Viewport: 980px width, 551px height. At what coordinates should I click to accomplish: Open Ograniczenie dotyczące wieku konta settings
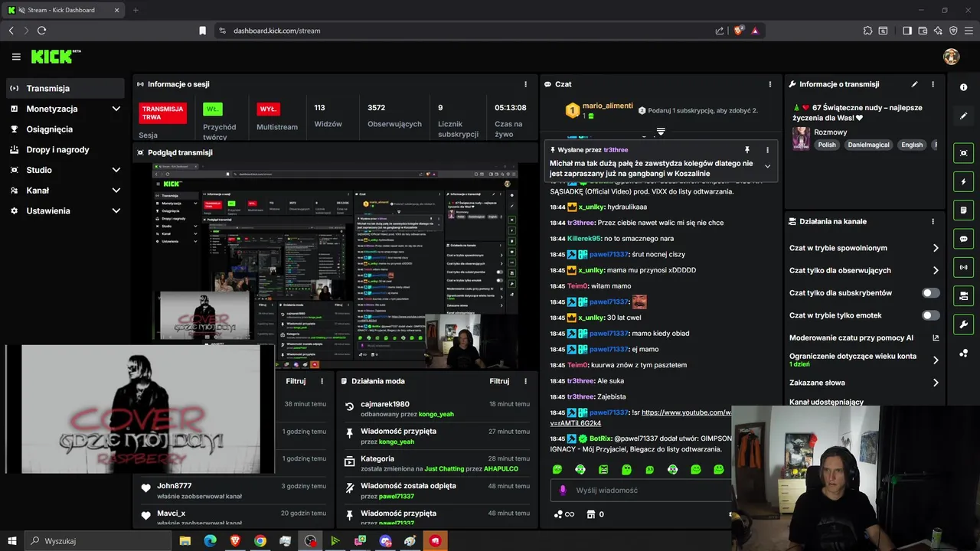[864, 360]
